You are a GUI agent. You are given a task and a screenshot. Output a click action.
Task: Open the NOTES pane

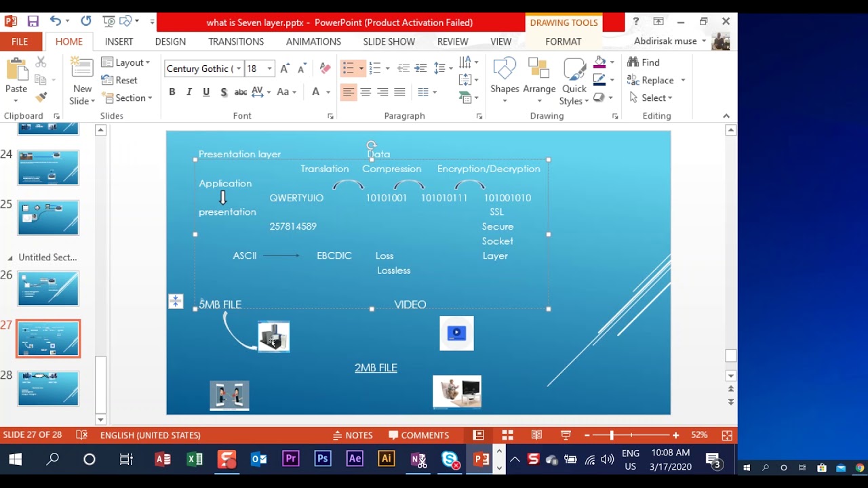point(353,435)
